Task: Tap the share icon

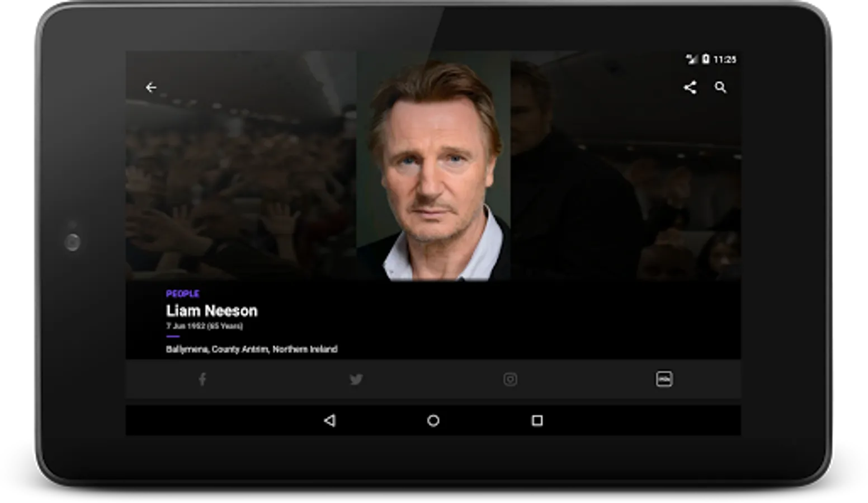Action: pos(690,87)
